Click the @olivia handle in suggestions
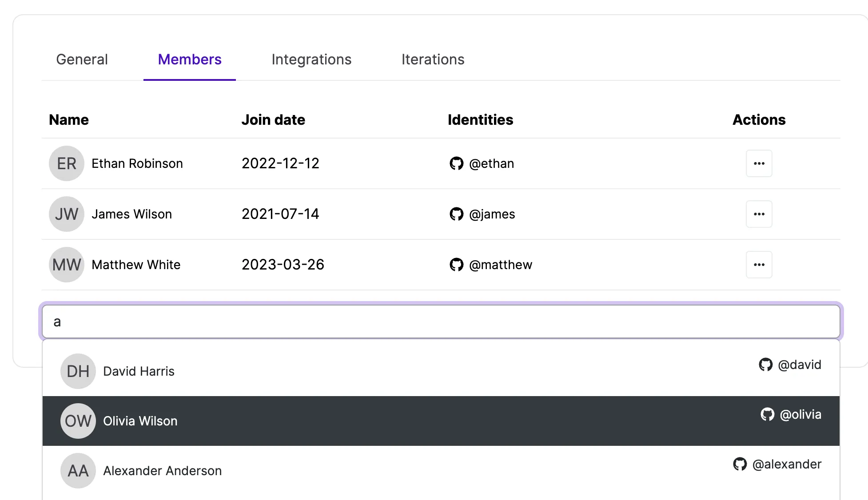The image size is (868, 500). tap(800, 414)
